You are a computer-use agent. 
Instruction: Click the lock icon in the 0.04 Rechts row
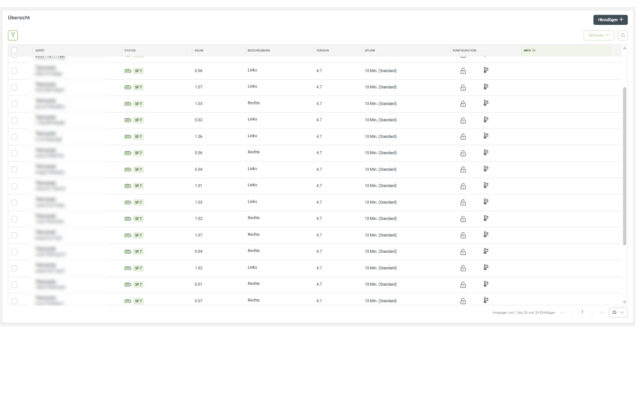(x=463, y=252)
